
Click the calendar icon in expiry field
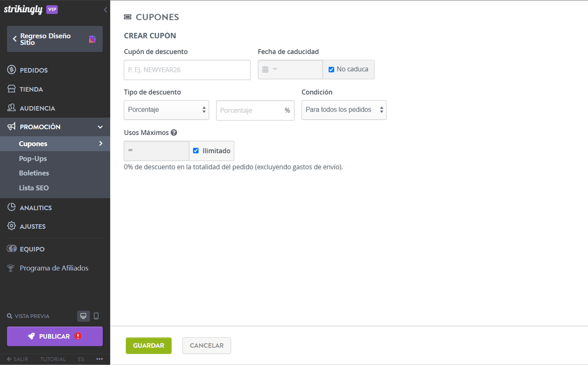[265, 70]
